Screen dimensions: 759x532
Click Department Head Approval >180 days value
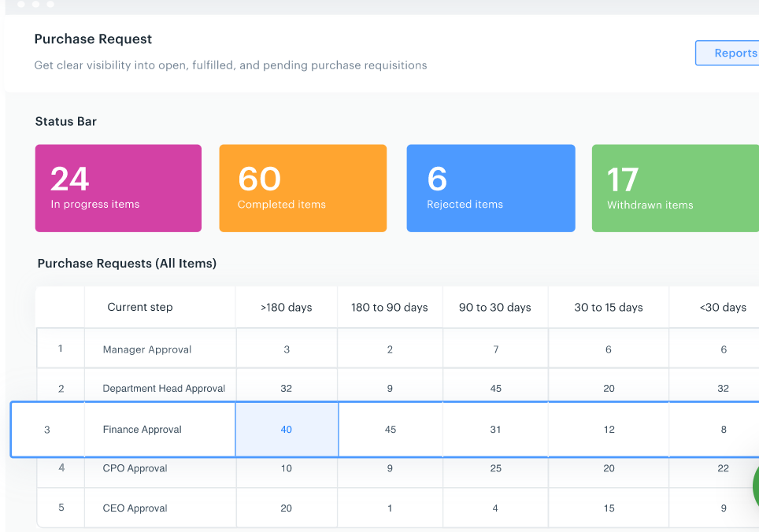286,388
